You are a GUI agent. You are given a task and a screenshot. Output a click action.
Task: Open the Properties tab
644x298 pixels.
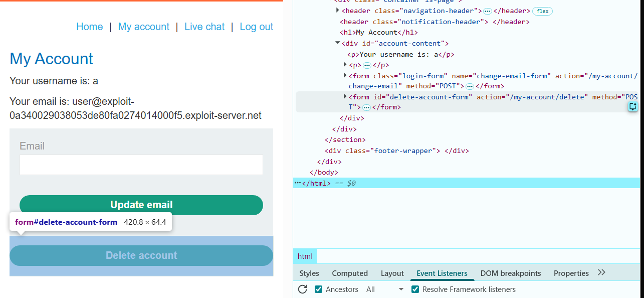[571, 273]
